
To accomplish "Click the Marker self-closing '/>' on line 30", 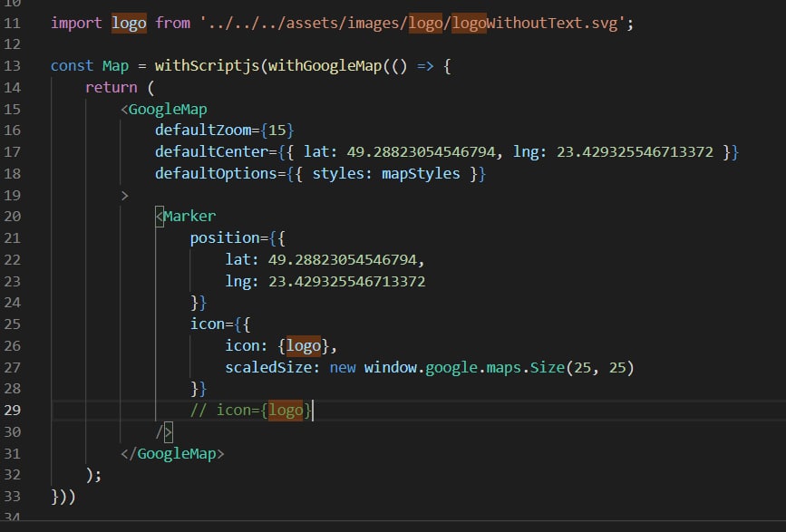I will point(164,432).
